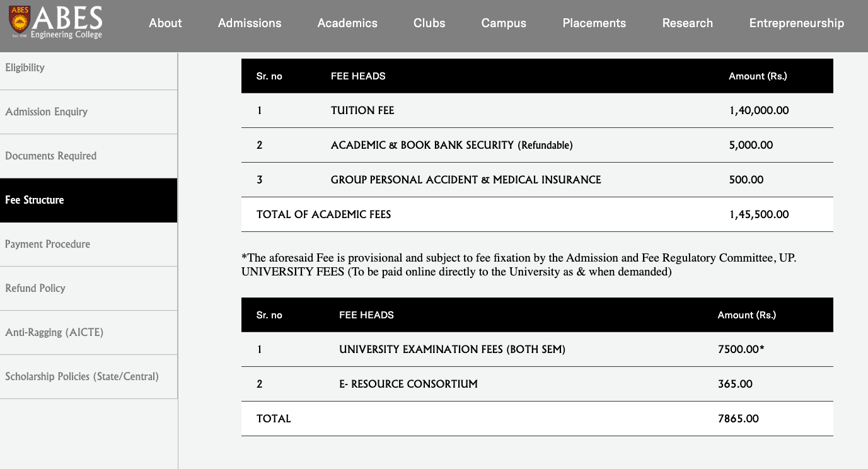The height and width of the screenshot is (469, 868).
Task: View Scholarship Policies (State/Central)
Action: click(x=88, y=376)
